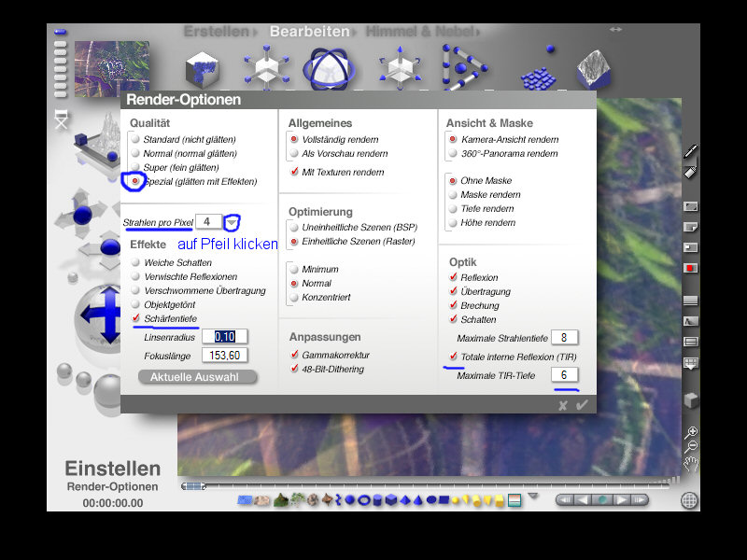Jump to first frame button
747x560 pixels.
[x=565, y=500]
